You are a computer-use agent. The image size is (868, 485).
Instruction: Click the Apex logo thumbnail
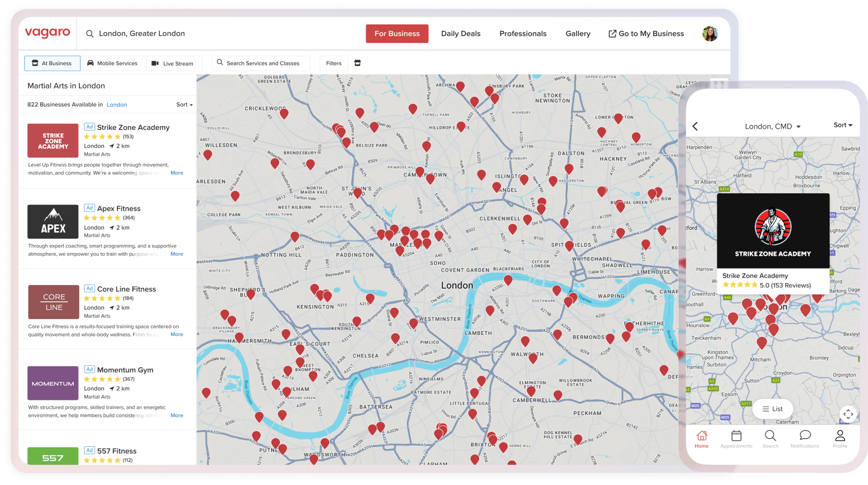click(x=53, y=222)
